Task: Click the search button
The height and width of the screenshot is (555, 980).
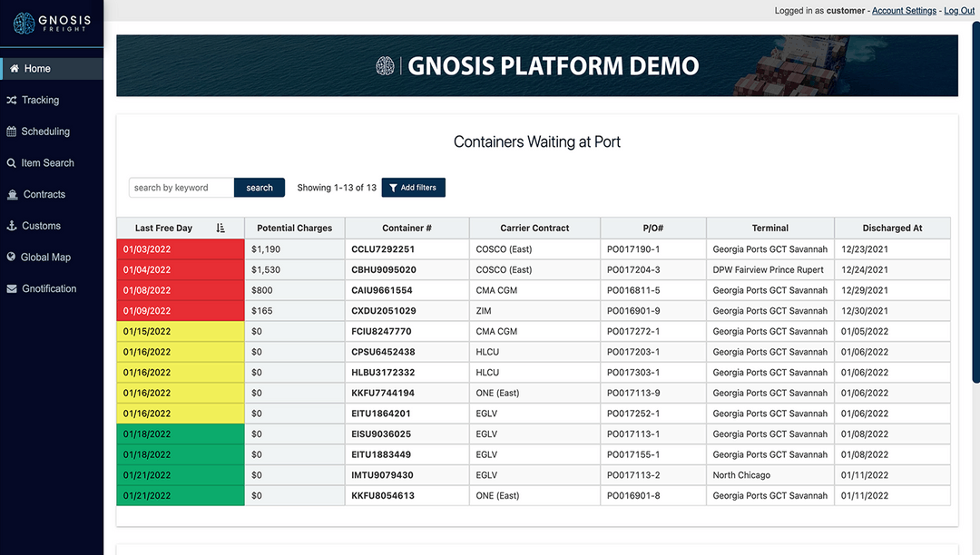Action: [260, 187]
